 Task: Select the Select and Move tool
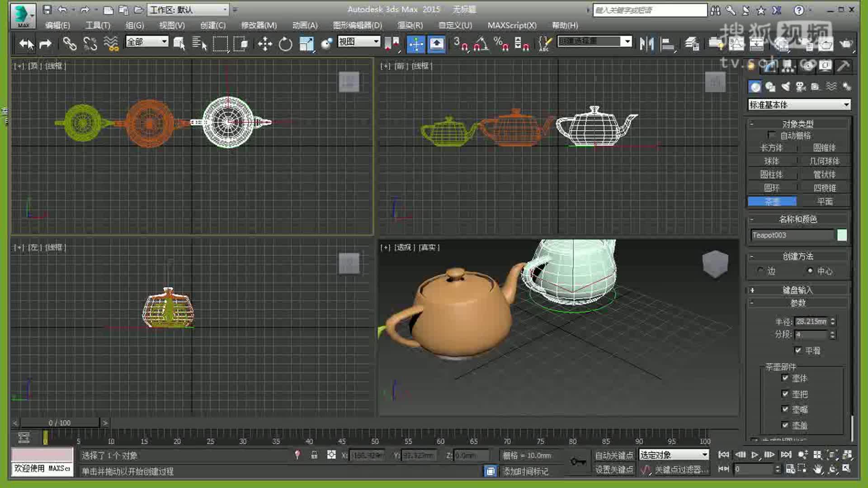pos(265,44)
